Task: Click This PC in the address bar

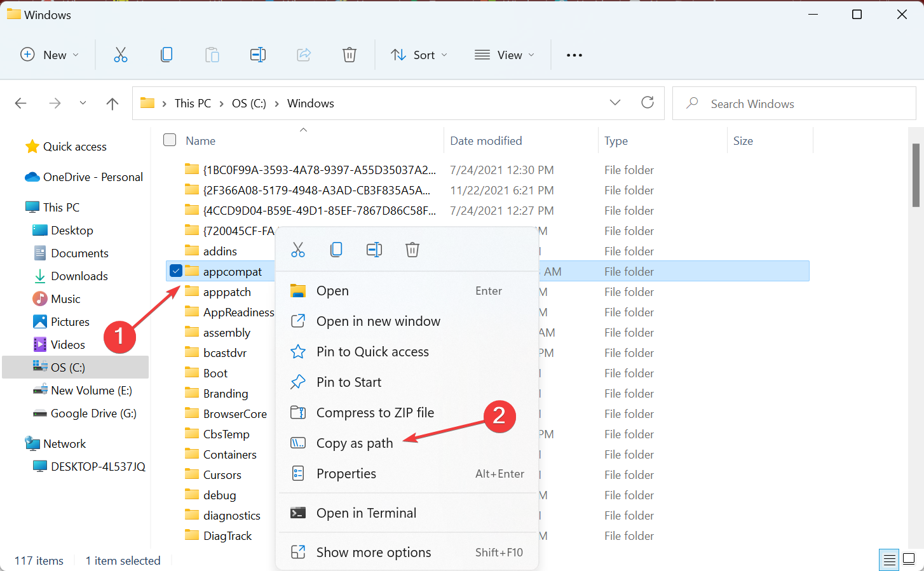Action: [x=193, y=104]
